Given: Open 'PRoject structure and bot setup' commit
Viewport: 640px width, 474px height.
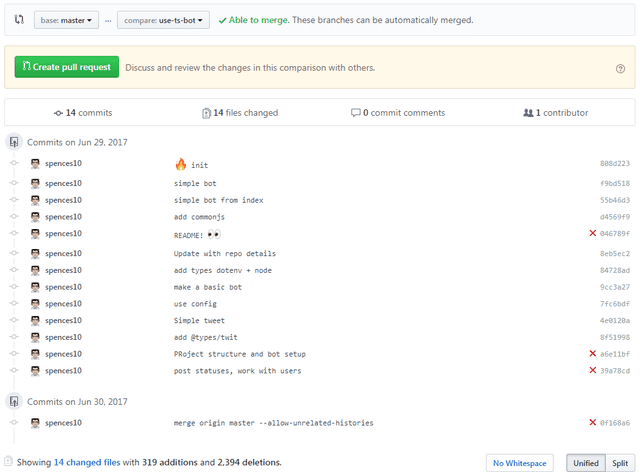Looking at the screenshot, I should [x=240, y=354].
